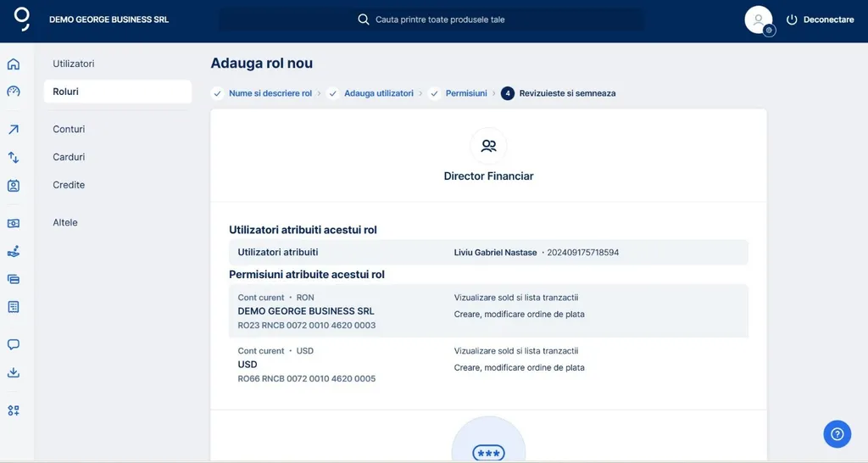Viewport: 868px width, 463px height.
Task: Open the dashboard gauge icon
Action: click(x=14, y=92)
